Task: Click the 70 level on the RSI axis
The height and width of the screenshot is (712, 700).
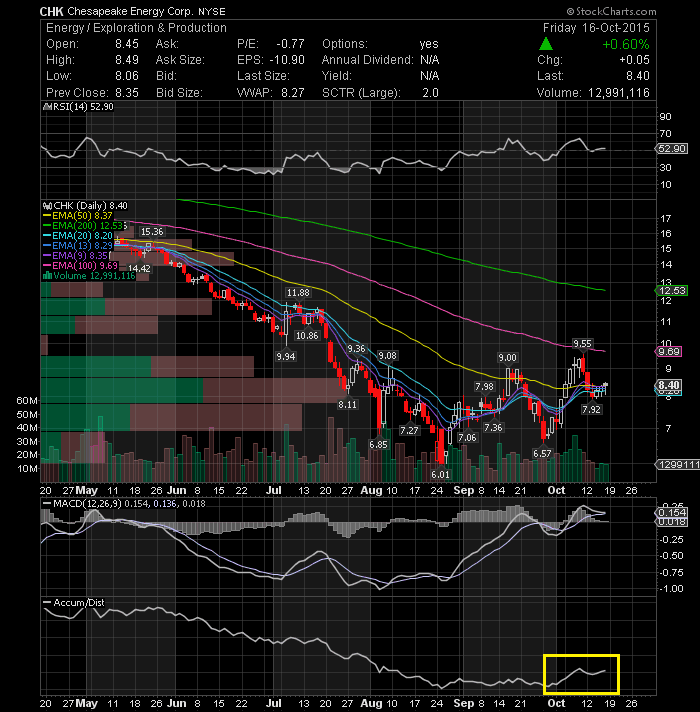Action: click(665, 134)
